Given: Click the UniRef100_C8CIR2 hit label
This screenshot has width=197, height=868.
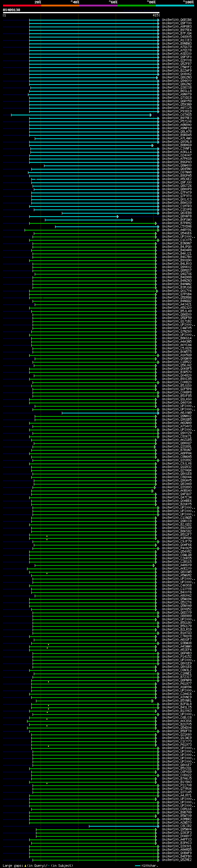Looking at the screenshot, I should [177, 826].
